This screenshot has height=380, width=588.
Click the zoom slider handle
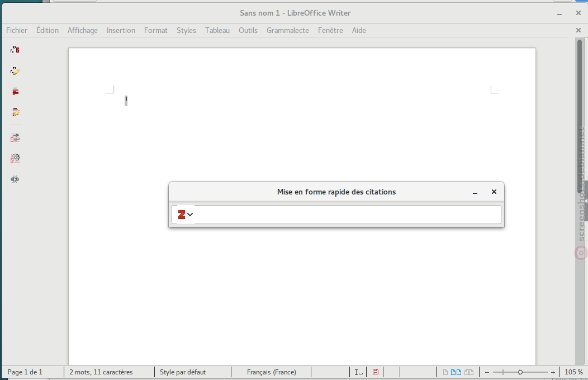tap(520, 372)
